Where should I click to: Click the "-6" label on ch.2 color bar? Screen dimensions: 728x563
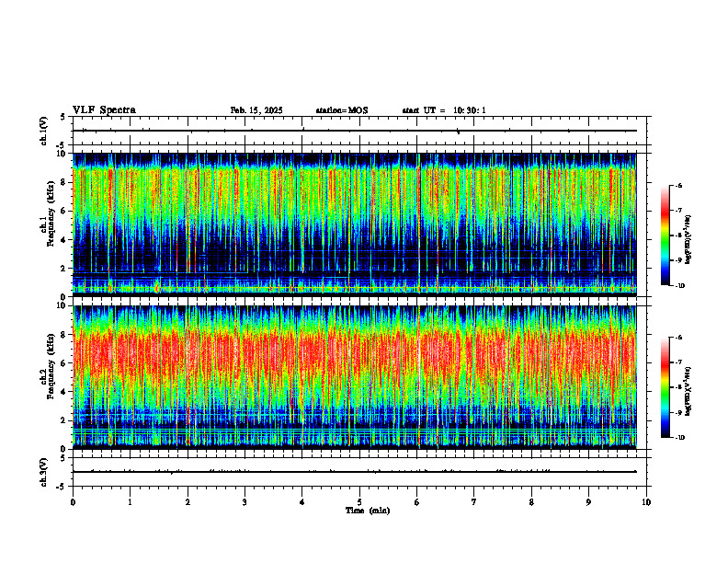click(x=679, y=338)
